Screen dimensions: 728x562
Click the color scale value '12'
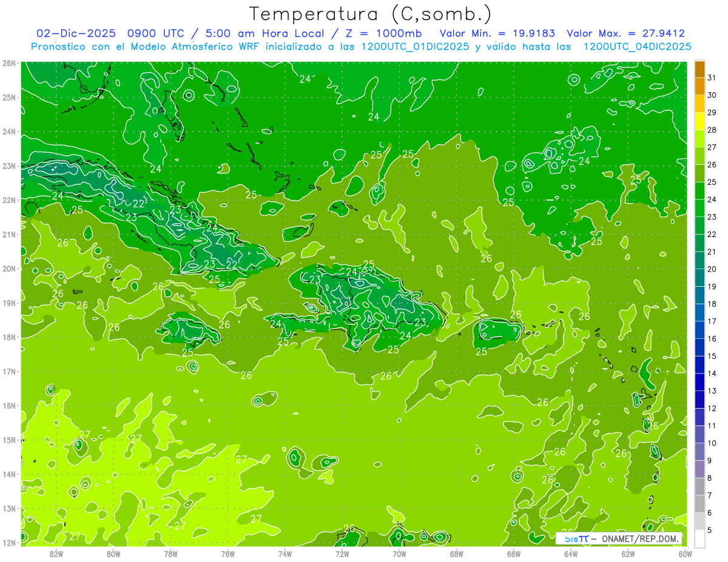click(x=712, y=409)
